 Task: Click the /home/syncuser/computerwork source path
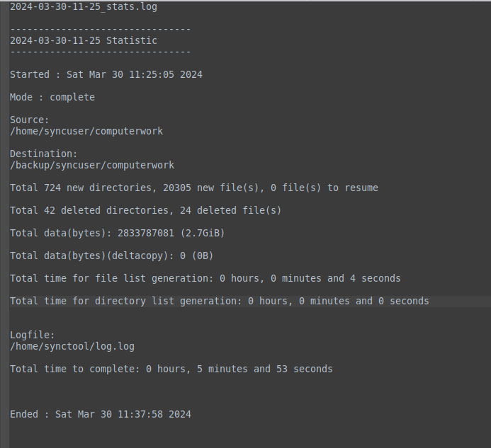86,131
